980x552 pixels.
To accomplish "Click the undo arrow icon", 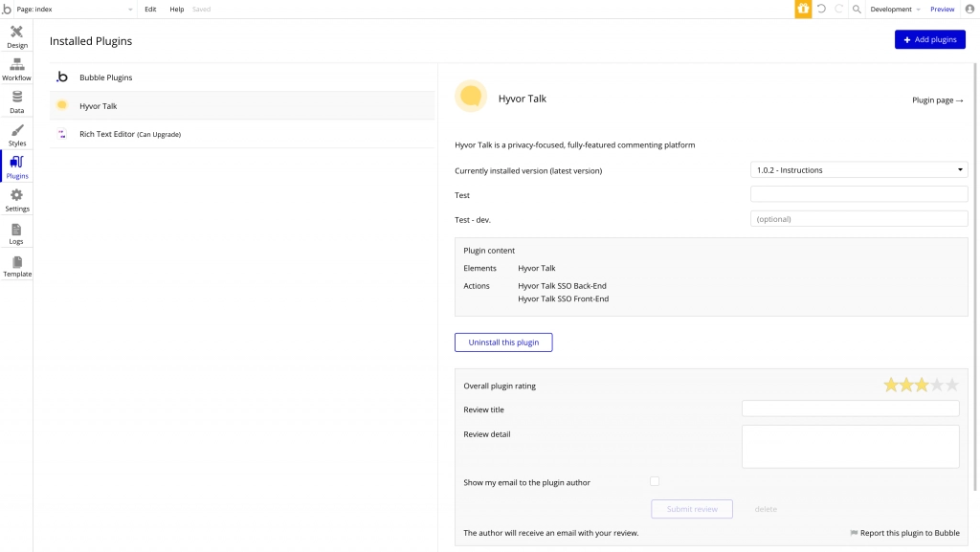I will coord(821,9).
